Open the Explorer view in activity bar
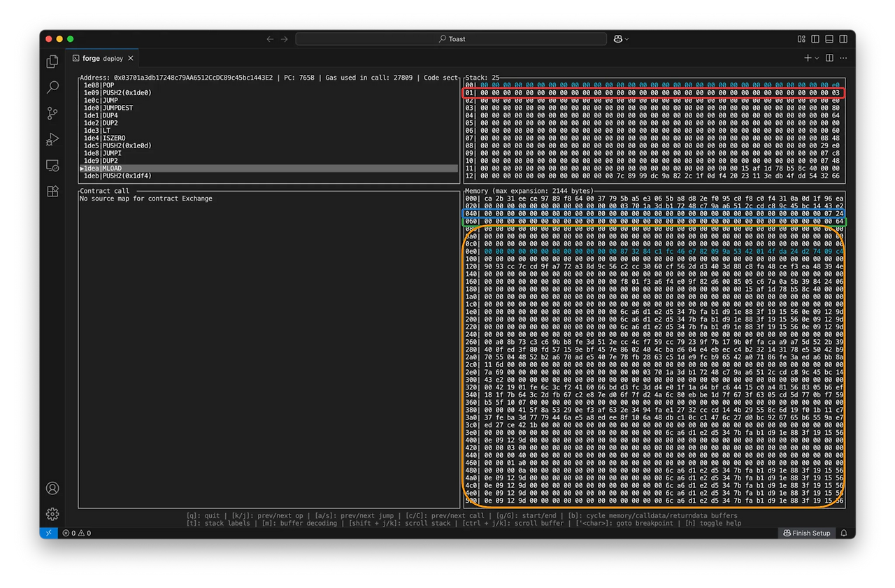Image resolution: width=895 pixels, height=588 pixels. 52,62
